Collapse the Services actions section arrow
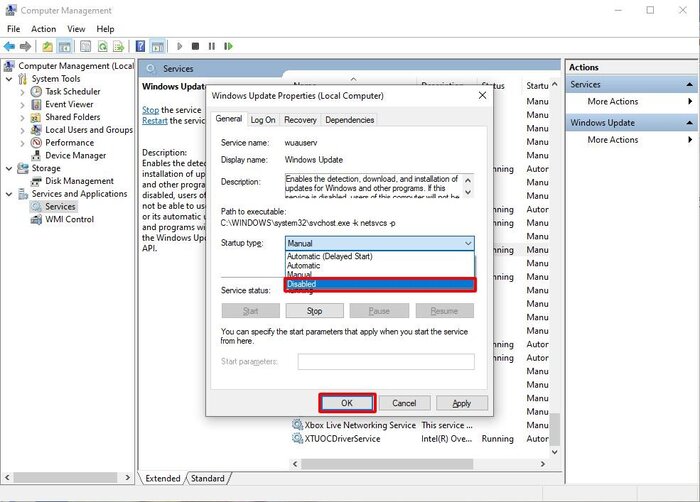 tap(689, 84)
